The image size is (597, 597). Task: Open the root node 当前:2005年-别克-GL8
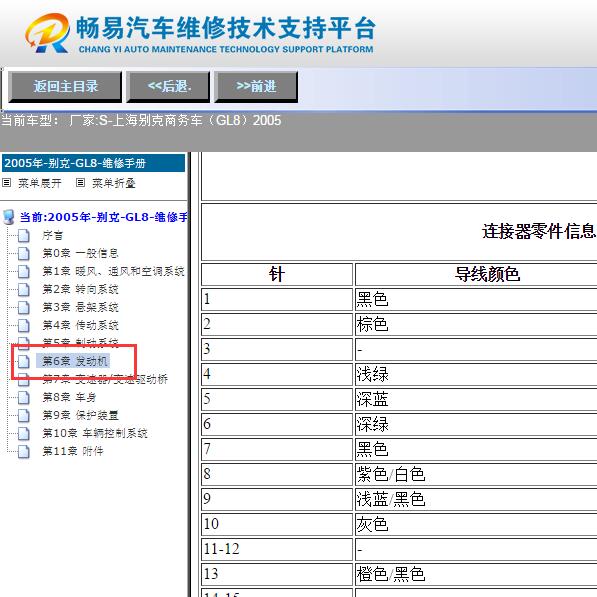(104, 217)
